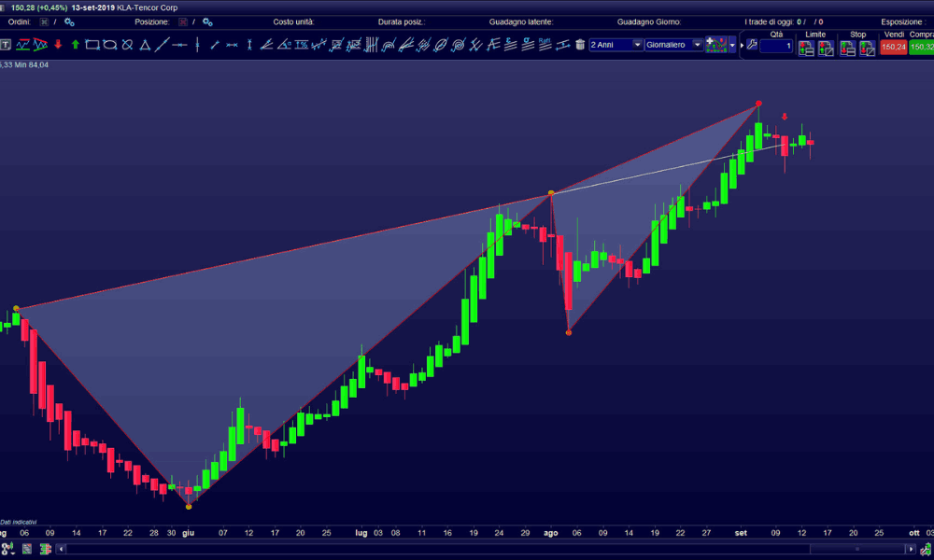Screen dimensions: 934x560
Task: Open the add-indicator dropdown arrow
Action: (731, 44)
